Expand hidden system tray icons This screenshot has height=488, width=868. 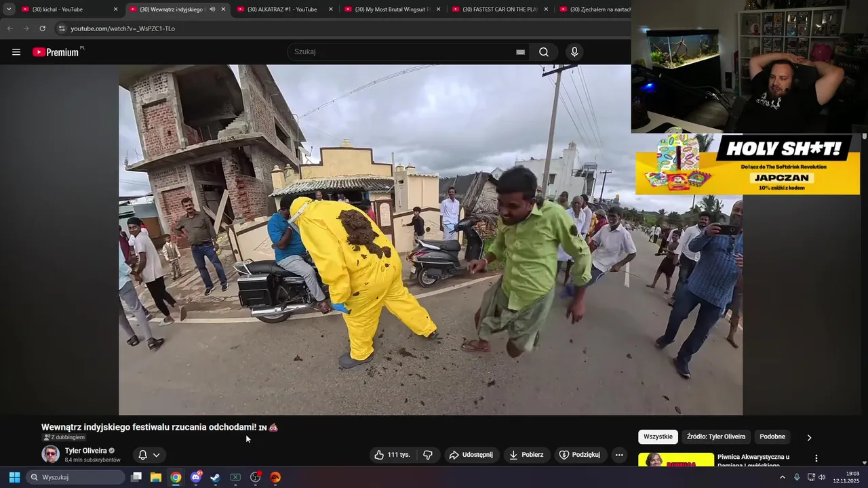point(782,477)
